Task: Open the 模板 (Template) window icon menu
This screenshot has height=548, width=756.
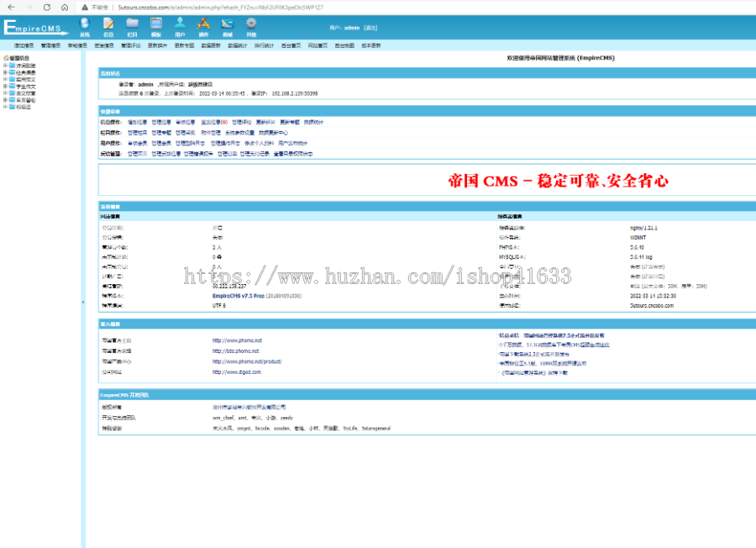Action: (155, 27)
